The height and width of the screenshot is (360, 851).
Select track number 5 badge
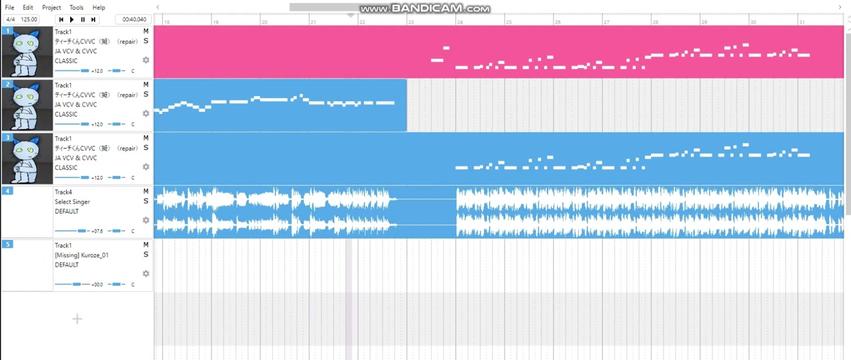pyautogui.click(x=7, y=244)
